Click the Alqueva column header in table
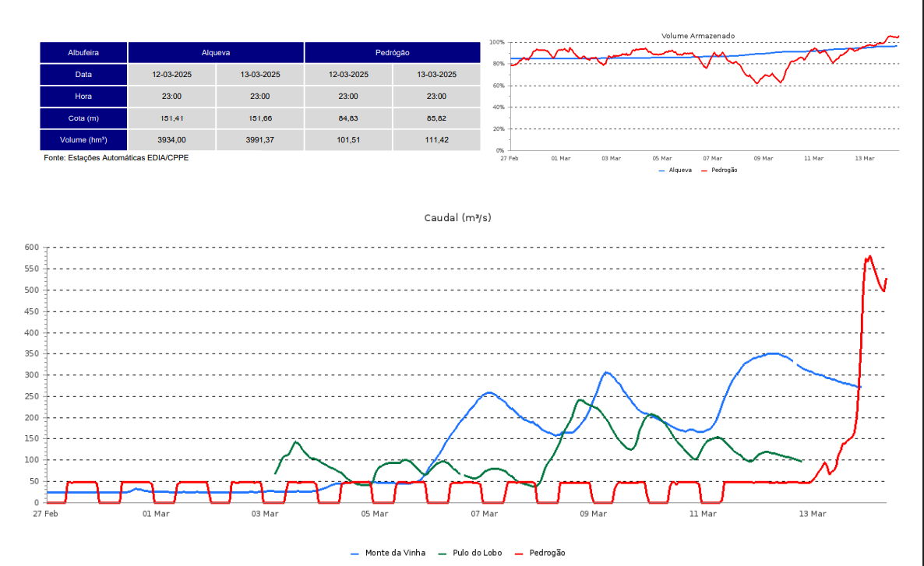The width and height of the screenshot is (924, 566). (x=216, y=53)
